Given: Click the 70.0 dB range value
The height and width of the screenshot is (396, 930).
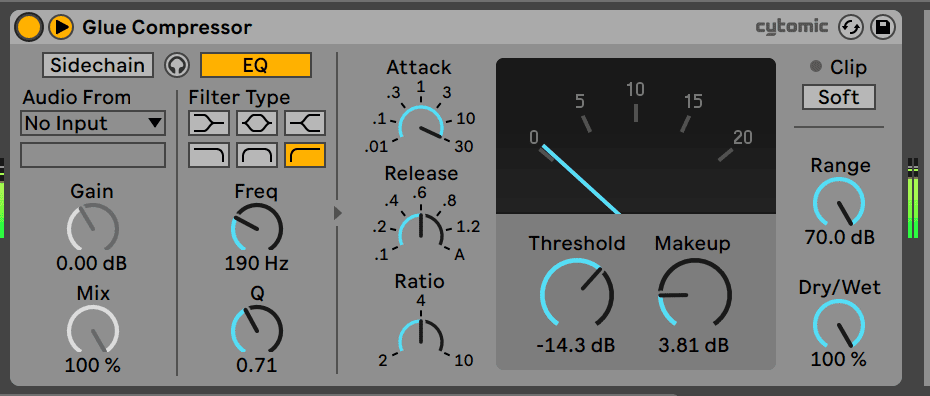Looking at the screenshot, I should tap(839, 238).
